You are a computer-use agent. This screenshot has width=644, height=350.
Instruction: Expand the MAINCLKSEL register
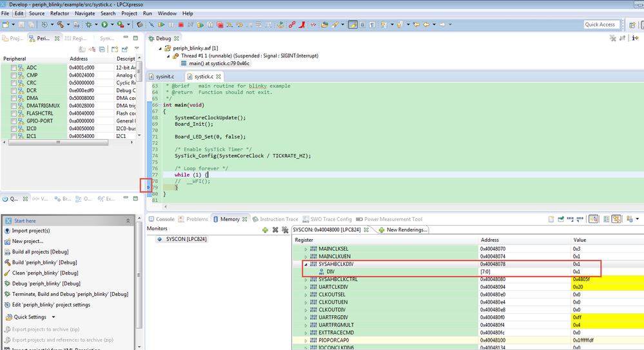pos(306,249)
